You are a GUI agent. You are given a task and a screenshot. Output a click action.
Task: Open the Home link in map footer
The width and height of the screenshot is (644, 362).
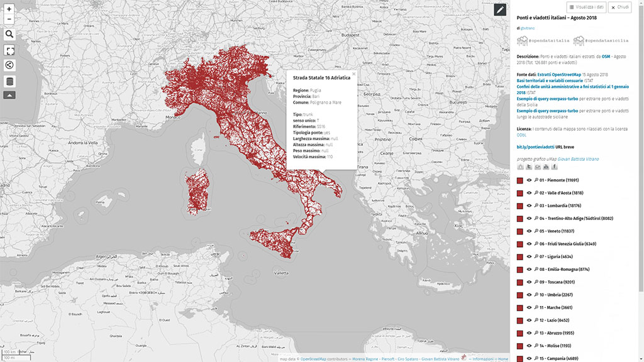(503, 359)
